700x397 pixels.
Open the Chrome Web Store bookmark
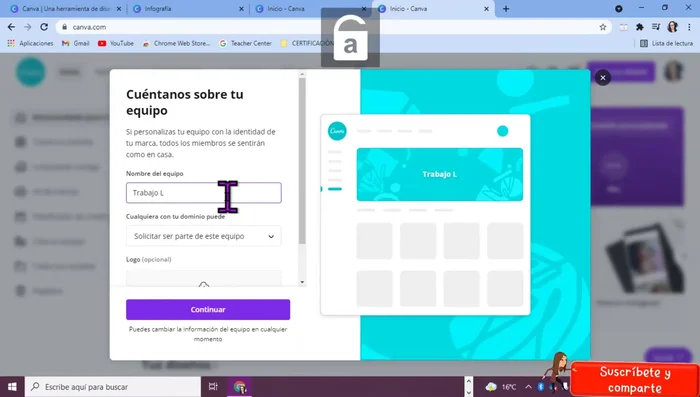coord(176,43)
